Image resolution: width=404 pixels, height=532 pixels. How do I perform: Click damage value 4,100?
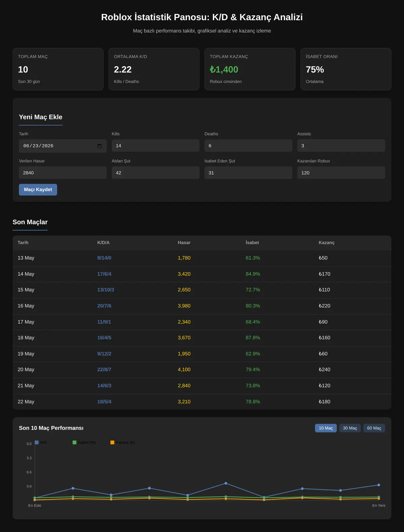184,370
